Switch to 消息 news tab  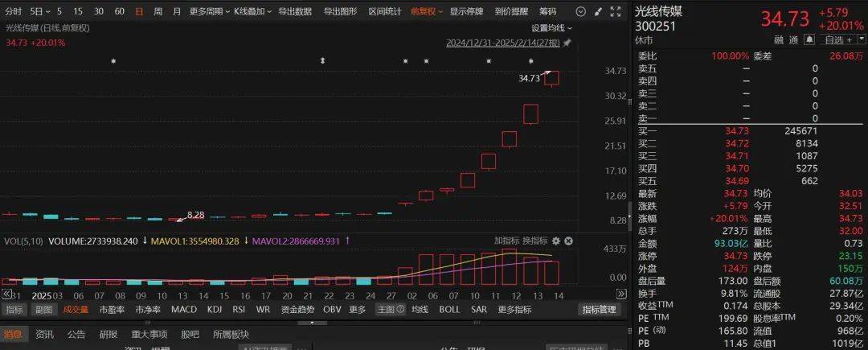point(13,335)
